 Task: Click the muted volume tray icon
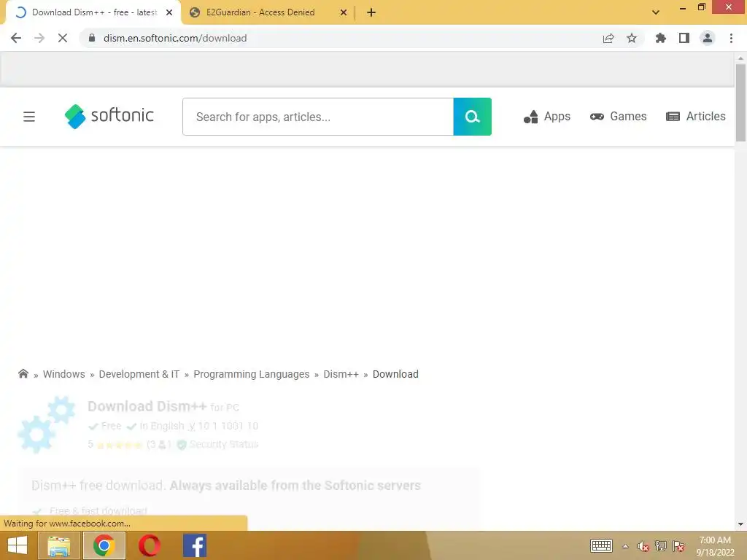643,546
